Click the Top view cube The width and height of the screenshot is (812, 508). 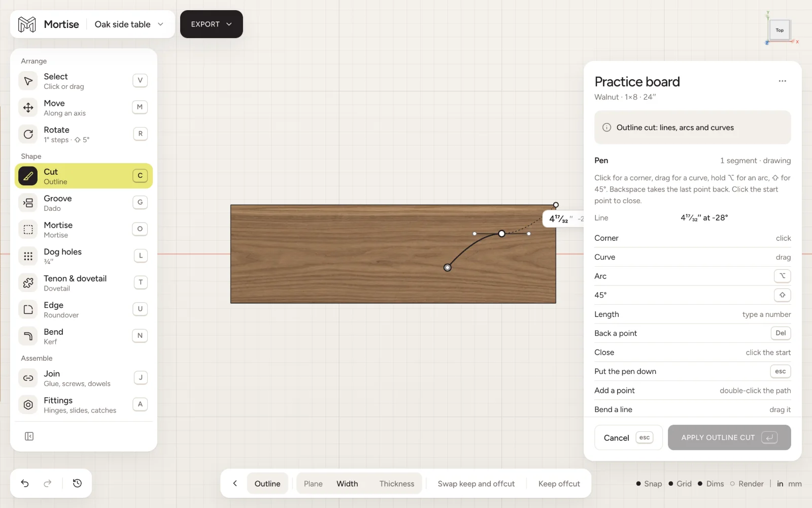pyautogui.click(x=780, y=30)
